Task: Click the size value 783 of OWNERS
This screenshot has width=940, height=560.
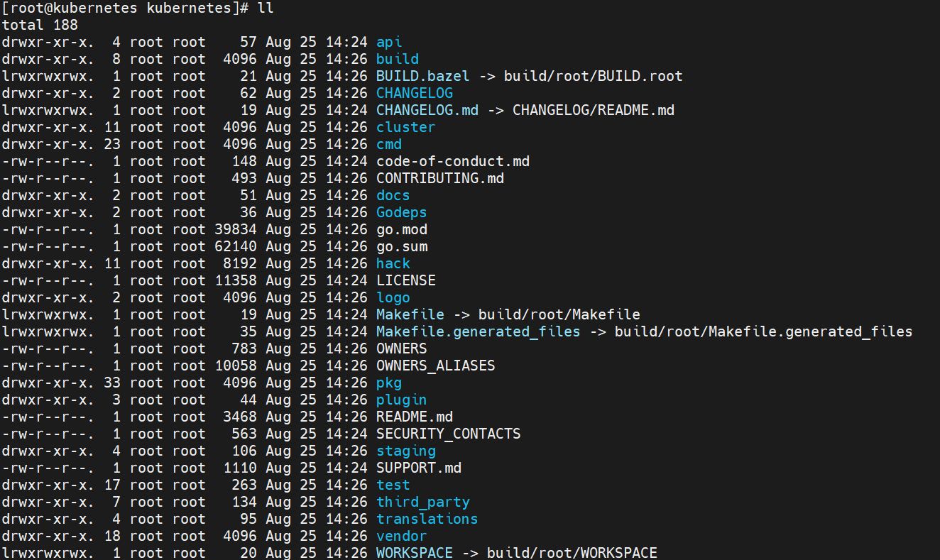Action: 244,348
